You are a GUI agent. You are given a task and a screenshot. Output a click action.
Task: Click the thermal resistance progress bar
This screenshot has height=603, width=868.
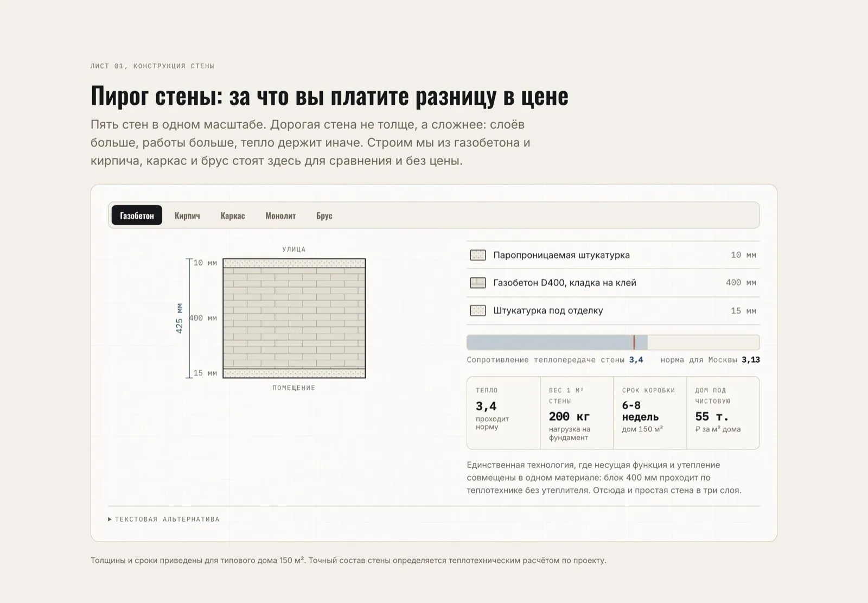tap(613, 342)
